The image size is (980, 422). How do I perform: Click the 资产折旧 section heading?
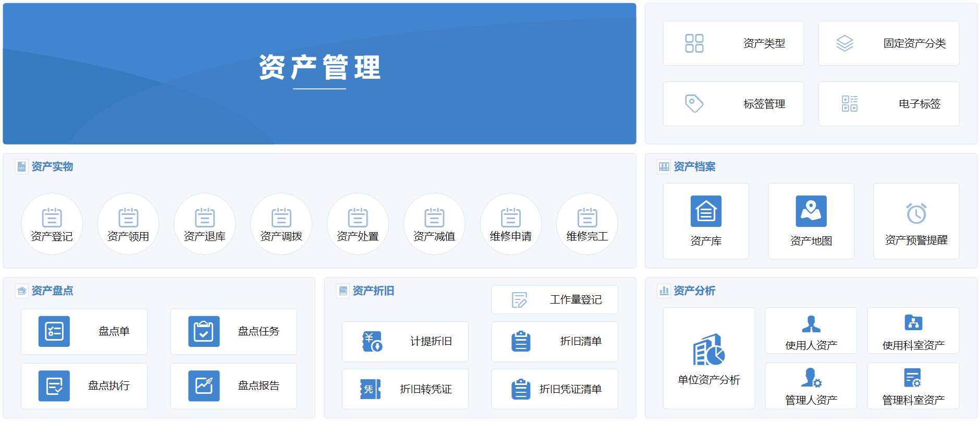[x=373, y=291]
